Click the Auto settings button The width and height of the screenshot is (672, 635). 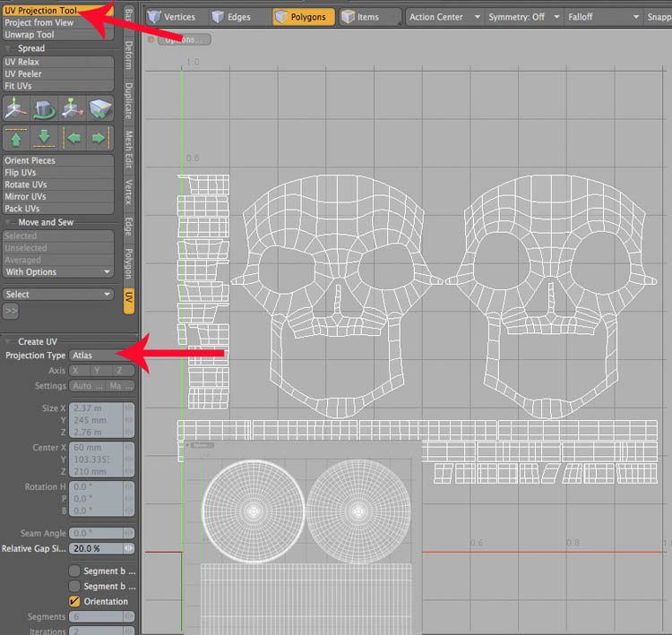click(x=88, y=386)
